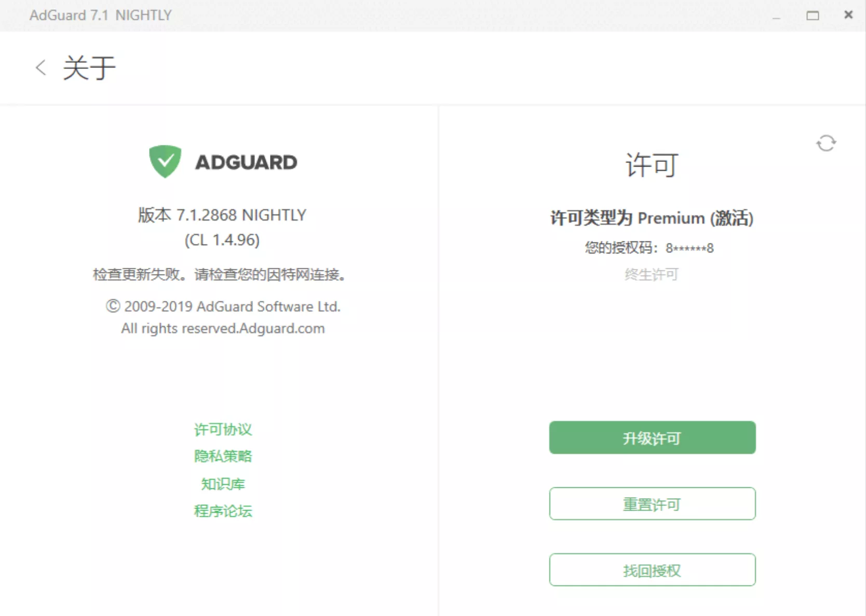Viewport: 866px width, 616px height.
Task: Open 许可协议 license agreement link
Action: (222, 429)
